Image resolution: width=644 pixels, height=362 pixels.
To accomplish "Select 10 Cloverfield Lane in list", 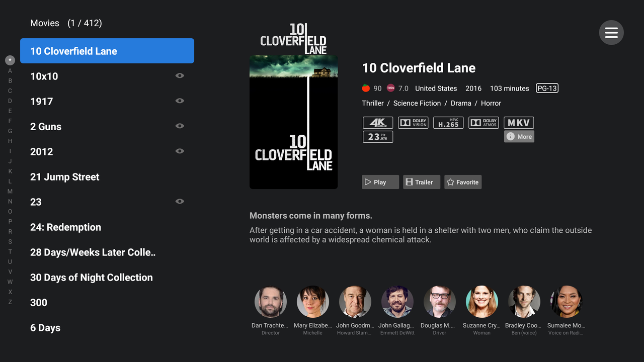I will [107, 51].
